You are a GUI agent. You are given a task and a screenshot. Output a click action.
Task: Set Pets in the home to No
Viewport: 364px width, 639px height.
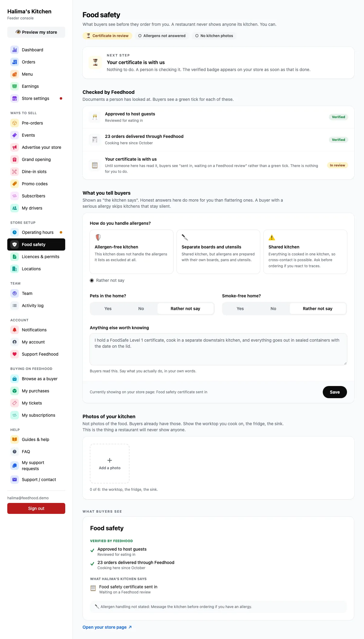141,309
